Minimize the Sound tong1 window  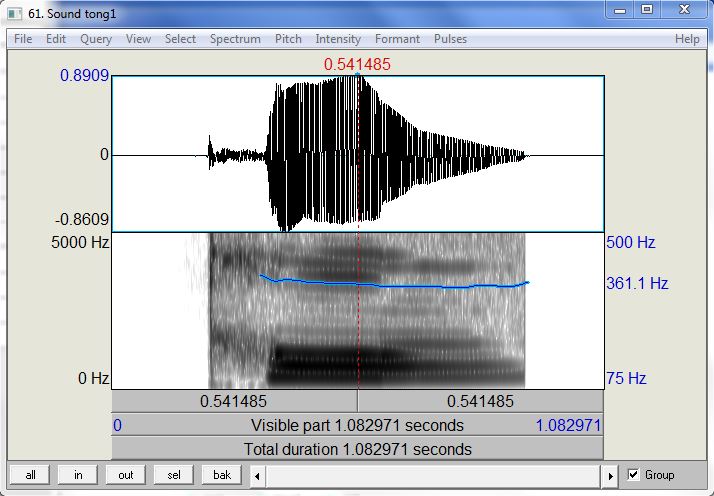click(x=620, y=10)
